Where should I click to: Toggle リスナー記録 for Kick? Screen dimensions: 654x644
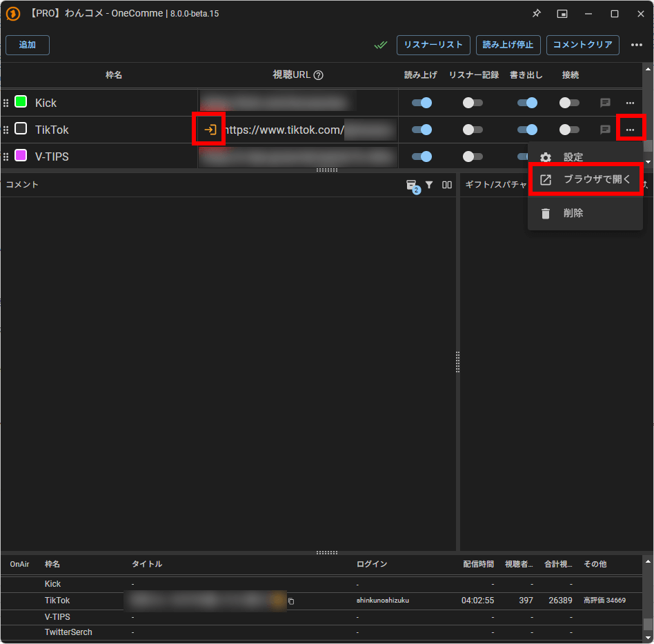point(473,103)
